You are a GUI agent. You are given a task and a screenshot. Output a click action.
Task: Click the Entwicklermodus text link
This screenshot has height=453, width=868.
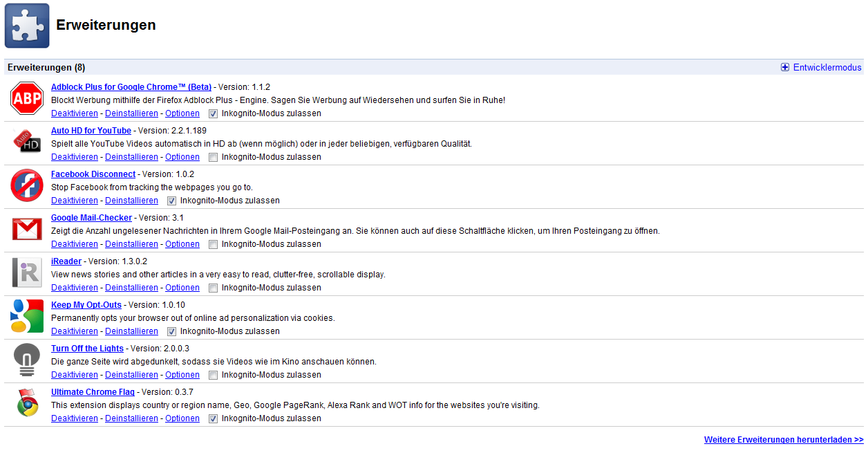pyautogui.click(x=827, y=67)
